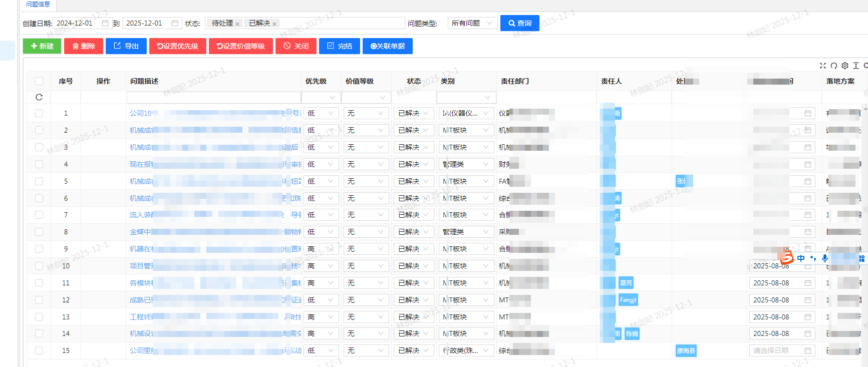Open row 7 value level 无 dropdown
Screen dimensions: 868x367
(x=366, y=215)
